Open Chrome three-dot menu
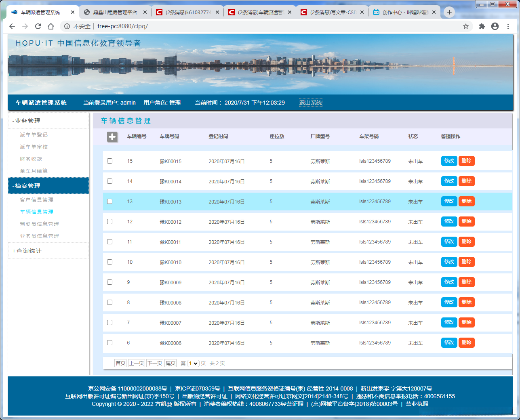Screen dimensions: 520x420 (508, 26)
